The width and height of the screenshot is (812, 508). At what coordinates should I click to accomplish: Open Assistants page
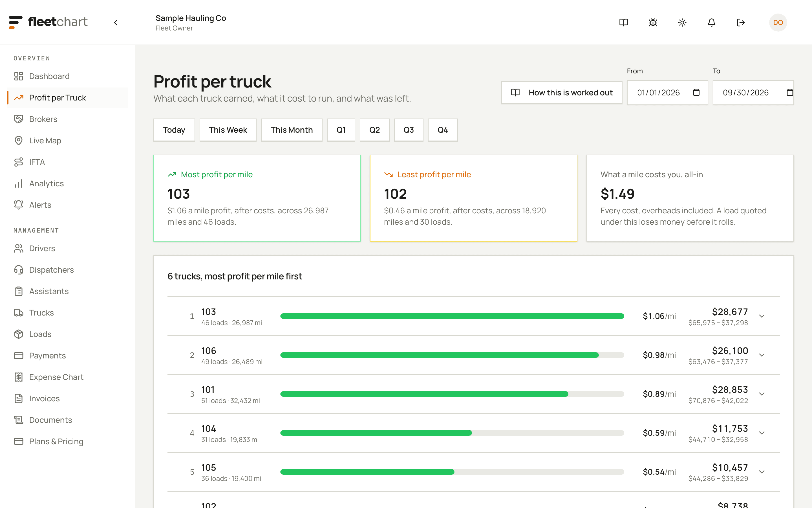point(67,291)
